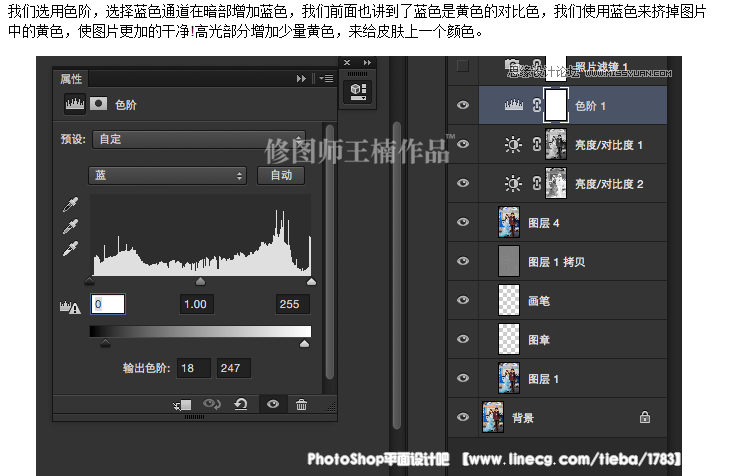Select the 属性 tab
Viewport: 731px width, 476px height.
71,79
